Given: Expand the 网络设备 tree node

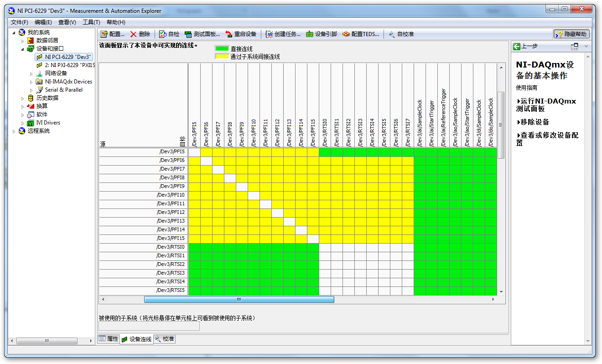Looking at the screenshot, I should pos(31,73).
